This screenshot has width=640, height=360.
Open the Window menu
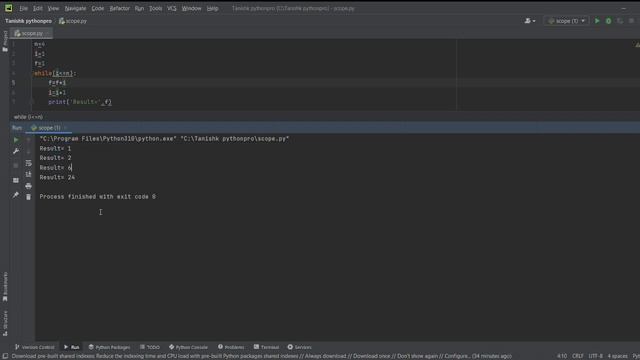[191, 8]
